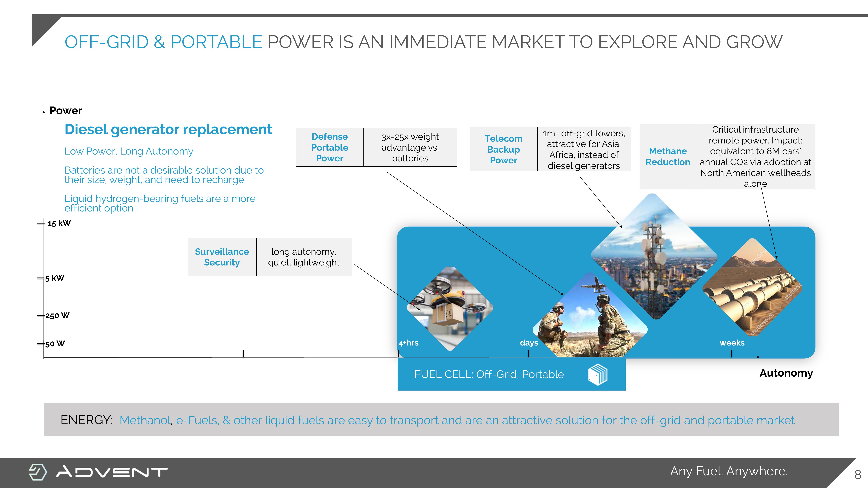Click 'FUEL CELL: Off-Grid, Portable' banner
Image resolution: width=868 pixels, height=488 pixels.
click(512, 374)
